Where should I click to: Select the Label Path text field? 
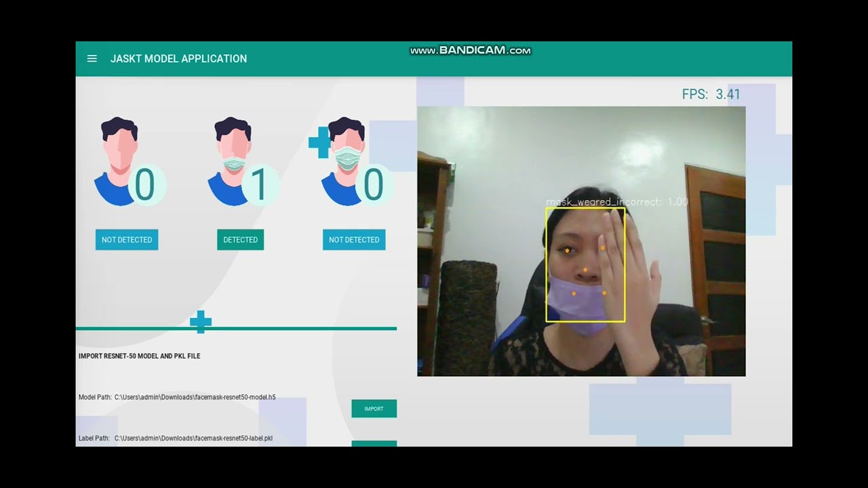point(193,439)
